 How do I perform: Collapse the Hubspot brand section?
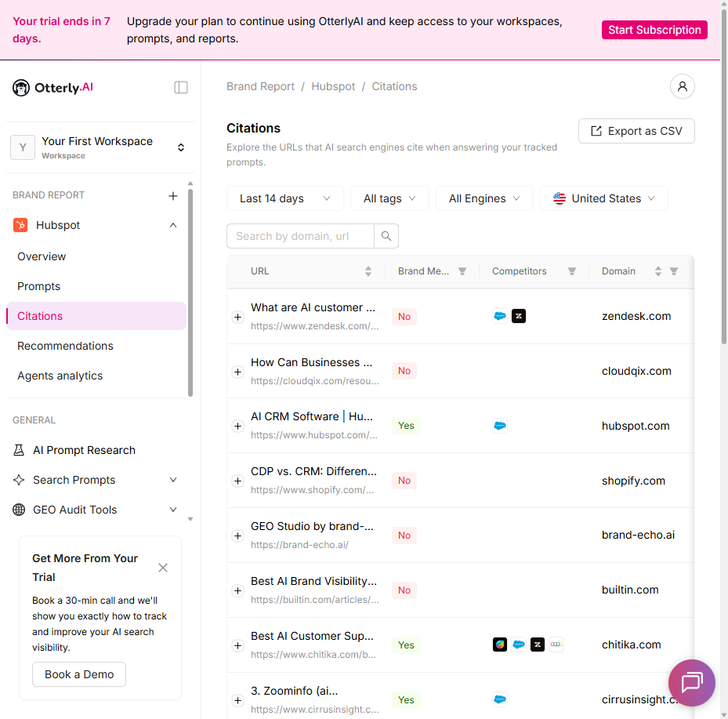pos(172,225)
